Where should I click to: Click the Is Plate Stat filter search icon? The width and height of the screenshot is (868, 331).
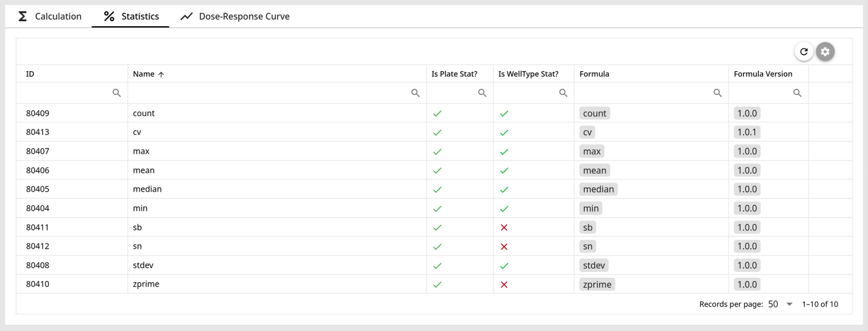click(482, 93)
